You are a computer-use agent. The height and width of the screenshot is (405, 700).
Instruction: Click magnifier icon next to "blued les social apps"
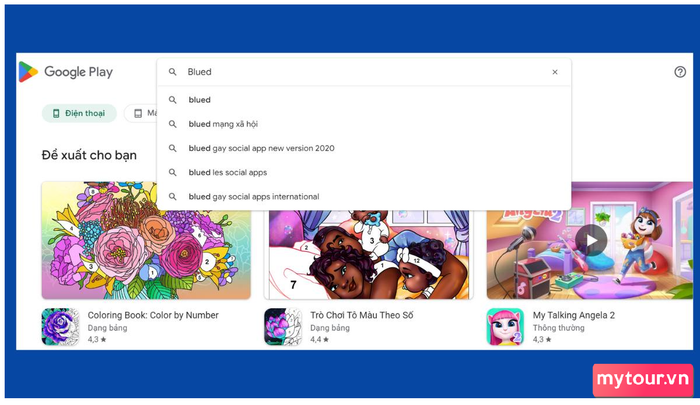tap(172, 172)
